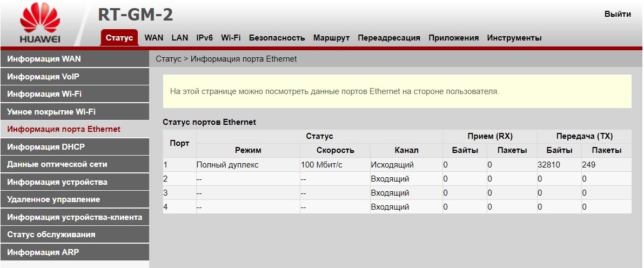Viewport: 644px width, 268px height.
Task: Open Информация WAN in sidebar
Action: 44,59
